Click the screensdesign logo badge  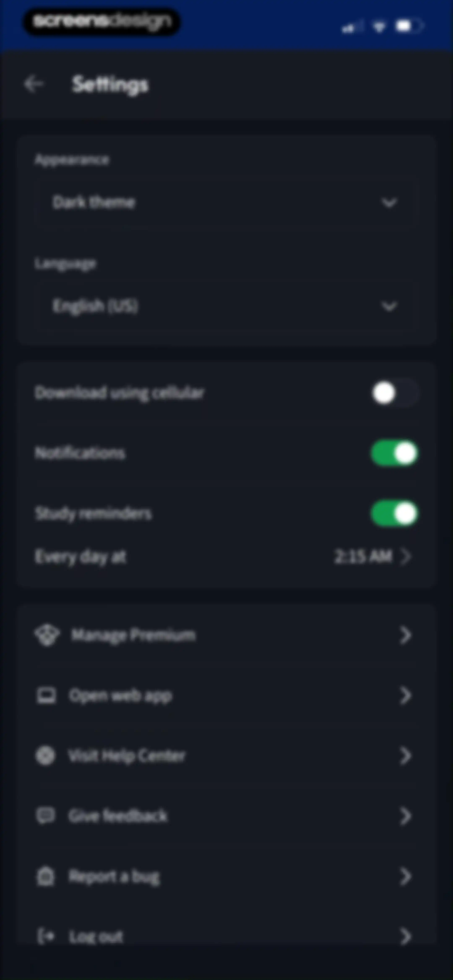pyautogui.click(x=102, y=22)
